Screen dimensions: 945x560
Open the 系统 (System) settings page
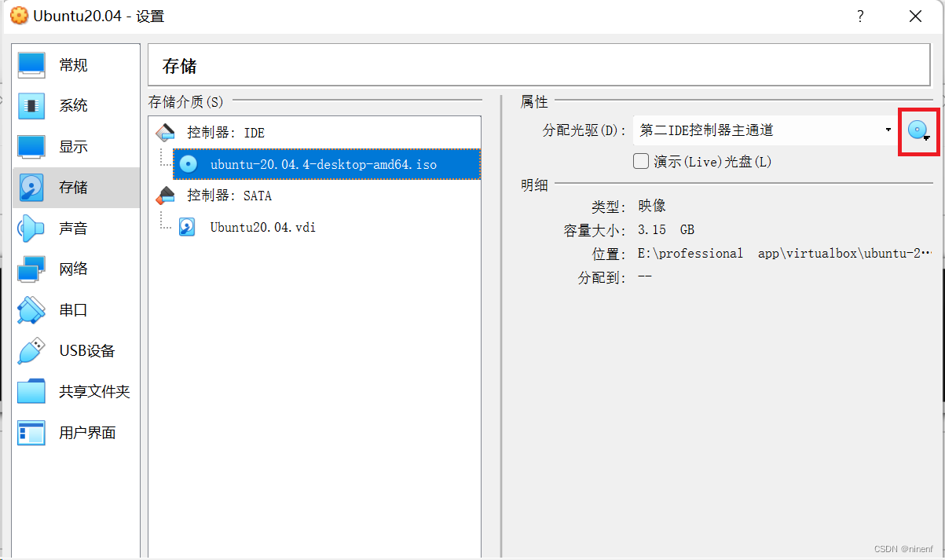(x=75, y=105)
